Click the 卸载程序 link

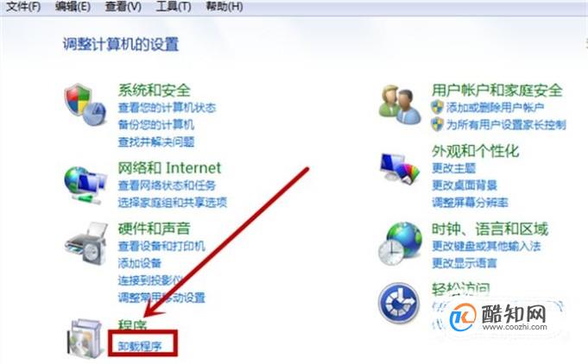coord(140,346)
